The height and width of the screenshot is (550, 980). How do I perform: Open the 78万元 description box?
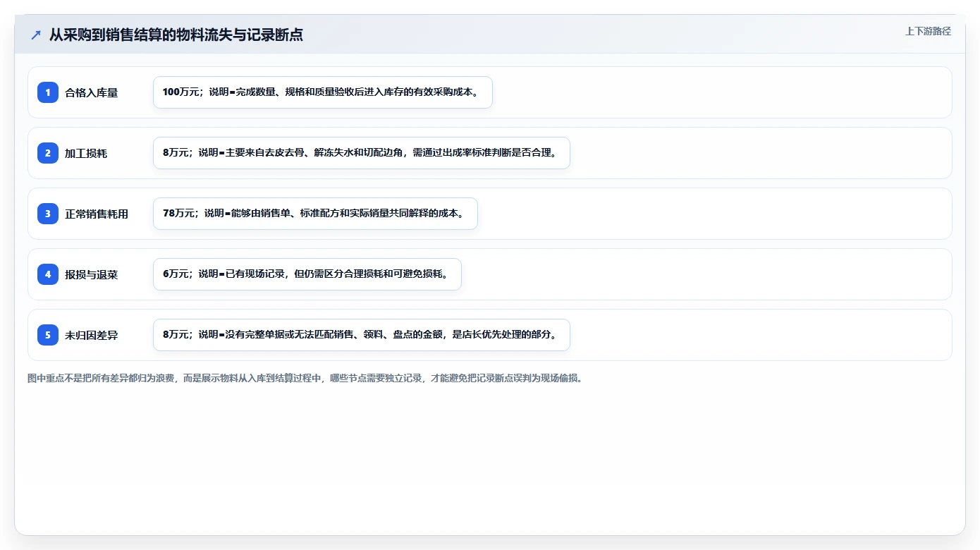pyautogui.click(x=315, y=214)
